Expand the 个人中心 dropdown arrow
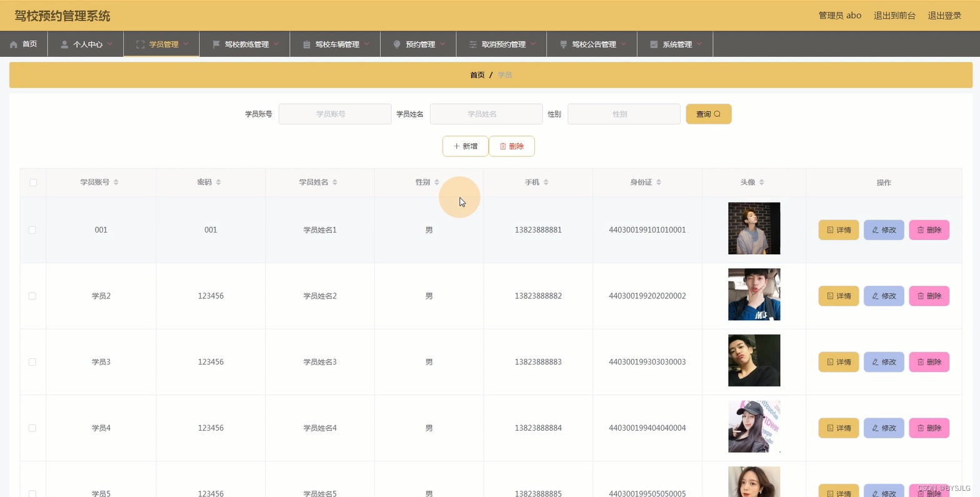 point(110,44)
